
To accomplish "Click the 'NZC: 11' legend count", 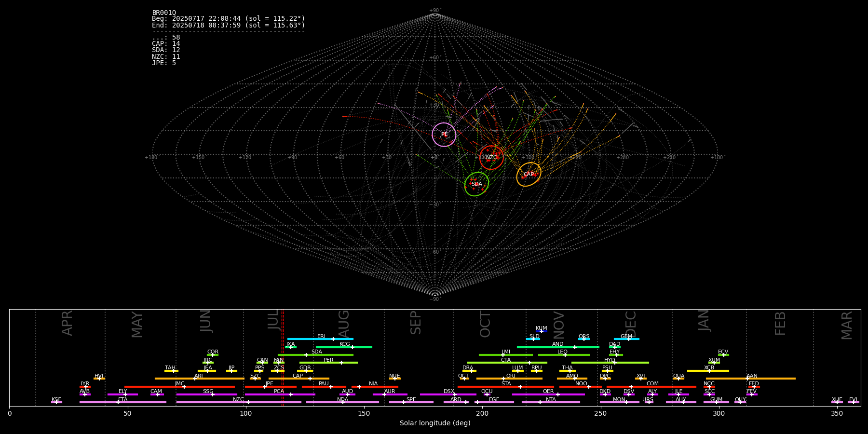I will [x=166, y=56].
